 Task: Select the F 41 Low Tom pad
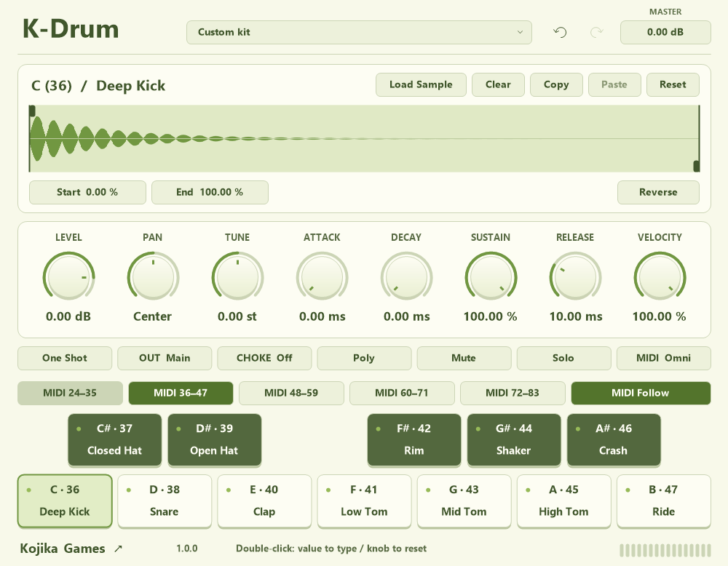point(365,501)
